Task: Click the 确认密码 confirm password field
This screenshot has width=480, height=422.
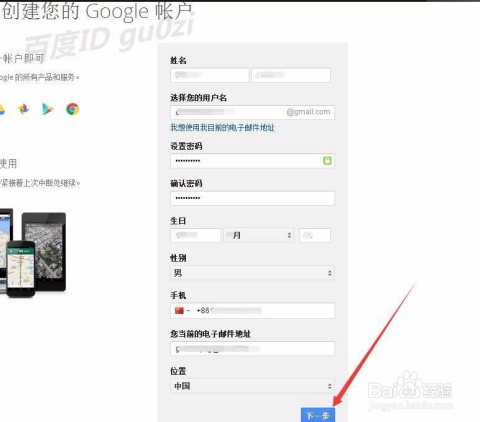Action: click(x=252, y=198)
